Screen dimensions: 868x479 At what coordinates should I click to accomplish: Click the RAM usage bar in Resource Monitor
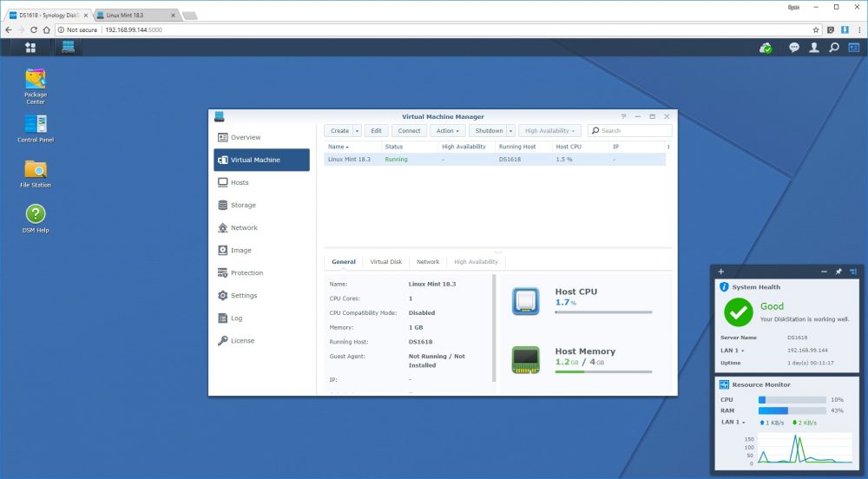[792, 410]
